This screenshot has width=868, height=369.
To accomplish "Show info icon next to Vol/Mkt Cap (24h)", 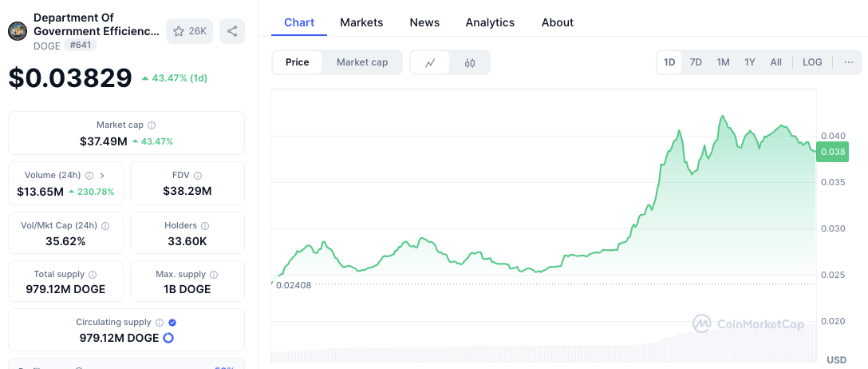I will click(x=105, y=226).
